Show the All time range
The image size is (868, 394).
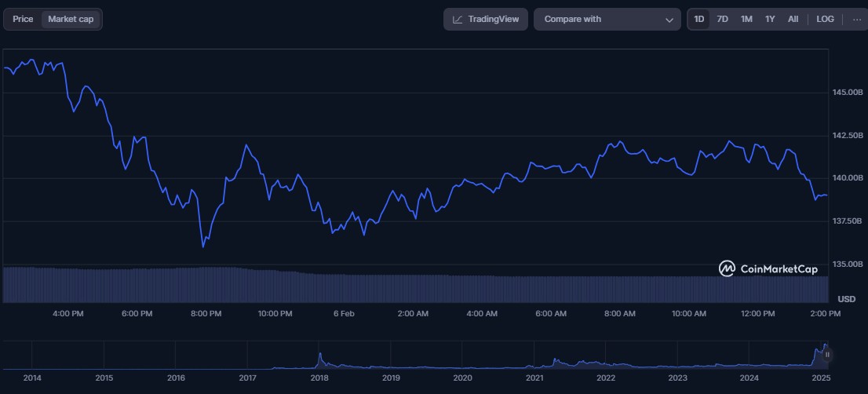793,19
